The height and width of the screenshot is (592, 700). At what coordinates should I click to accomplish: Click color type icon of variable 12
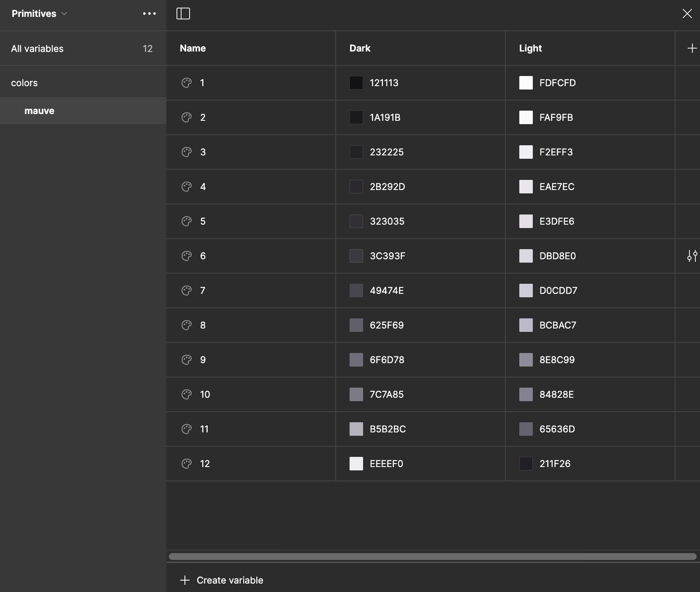click(x=187, y=464)
